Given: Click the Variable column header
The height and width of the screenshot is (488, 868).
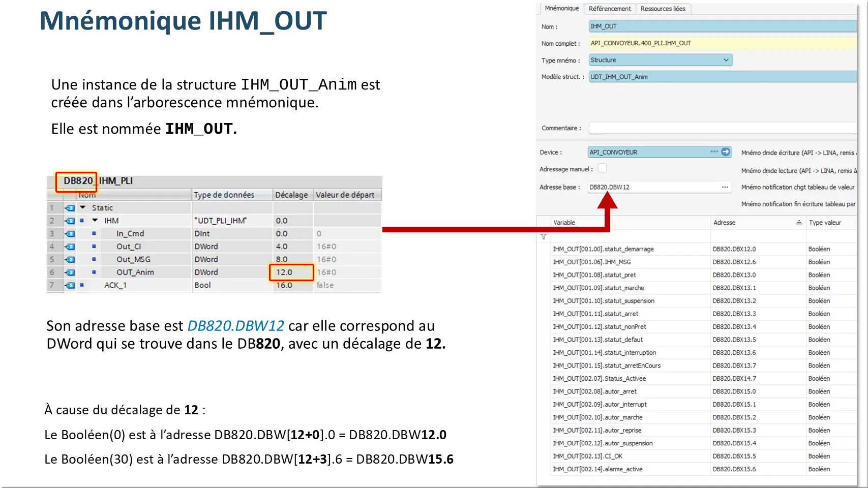Looking at the screenshot, I should click(x=564, y=223).
